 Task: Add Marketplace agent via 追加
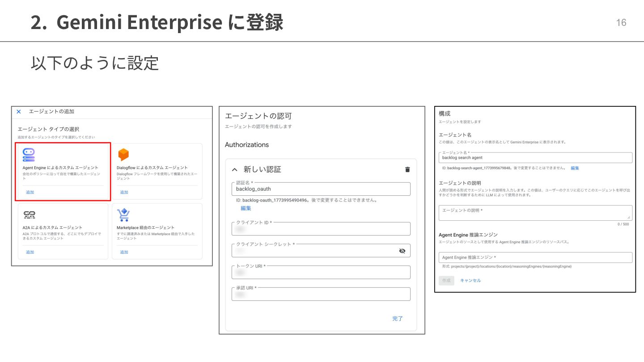tap(124, 252)
